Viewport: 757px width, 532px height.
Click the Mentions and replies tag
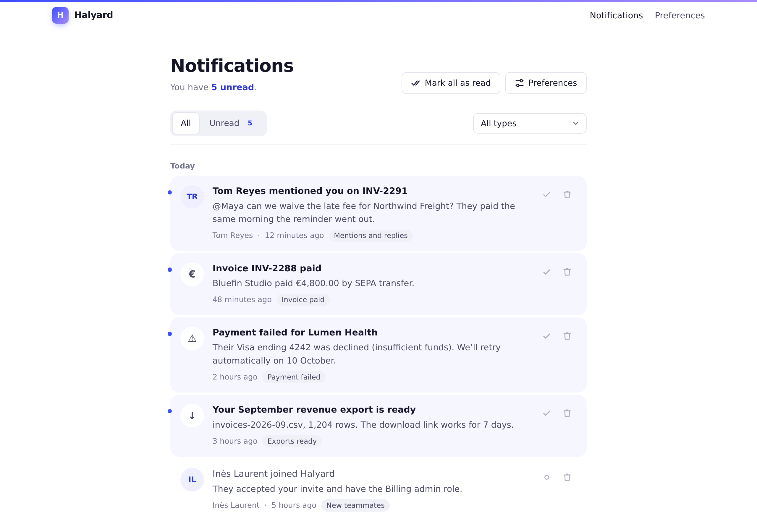point(371,236)
